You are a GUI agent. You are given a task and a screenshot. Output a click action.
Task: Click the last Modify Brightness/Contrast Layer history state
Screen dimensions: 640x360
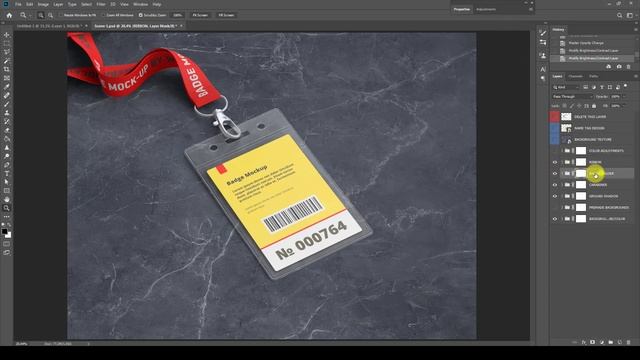593,58
